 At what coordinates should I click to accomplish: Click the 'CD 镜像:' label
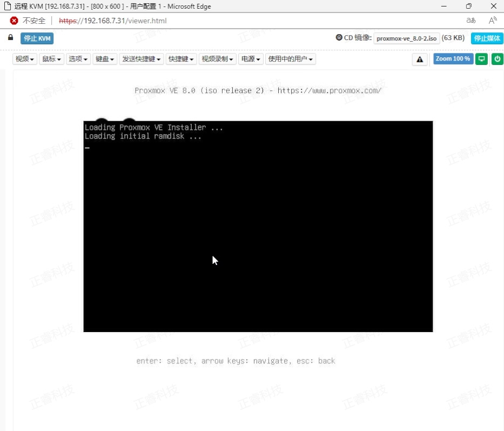[358, 38]
